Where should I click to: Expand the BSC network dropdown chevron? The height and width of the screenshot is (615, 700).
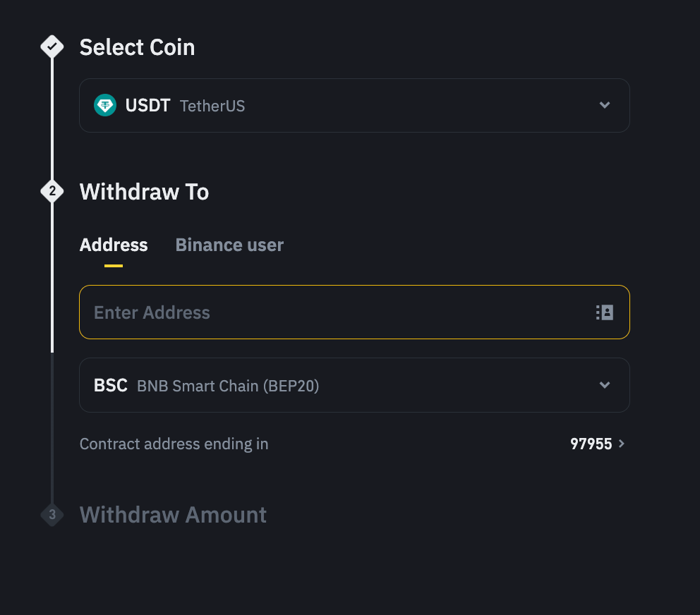coord(604,385)
